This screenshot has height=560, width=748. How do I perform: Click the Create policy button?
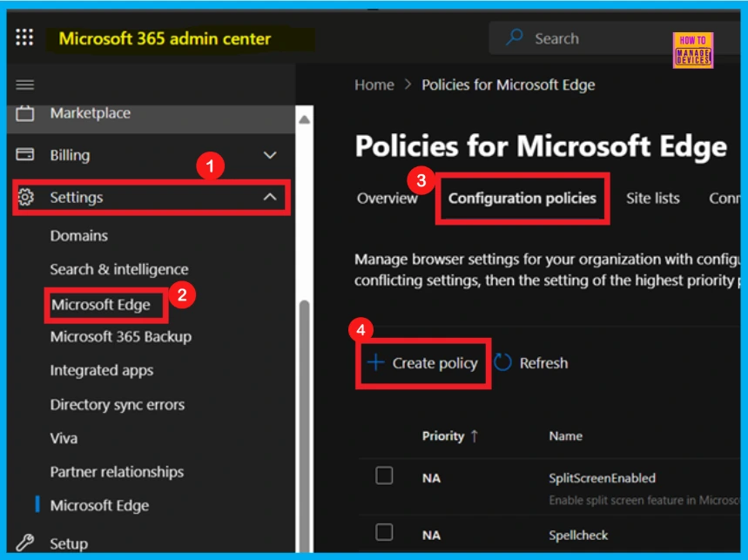tap(422, 363)
